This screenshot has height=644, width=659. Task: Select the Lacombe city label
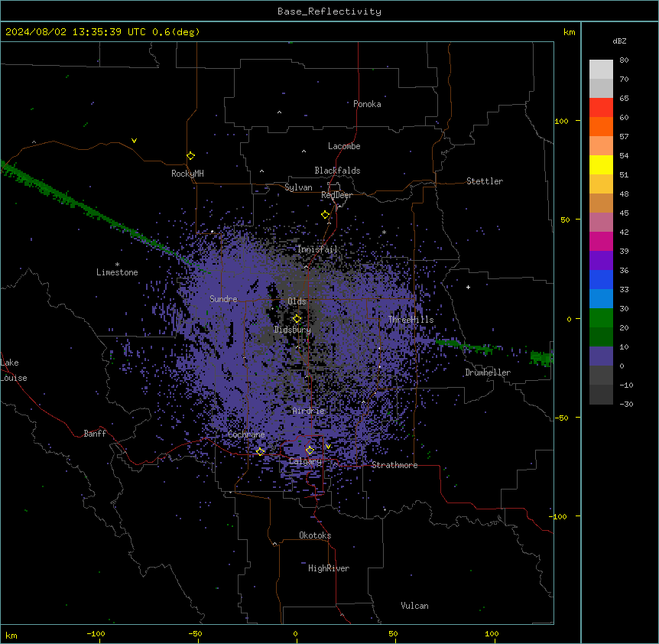click(344, 146)
